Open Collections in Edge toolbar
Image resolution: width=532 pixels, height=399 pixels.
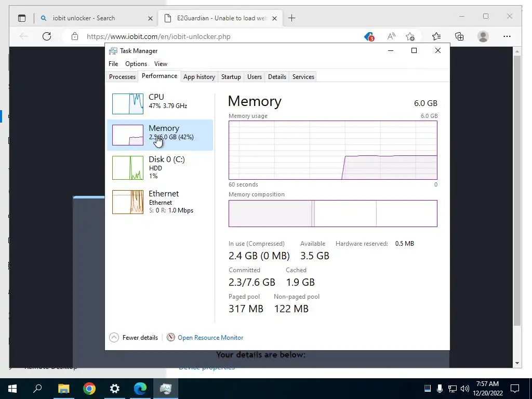[x=459, y=36]
